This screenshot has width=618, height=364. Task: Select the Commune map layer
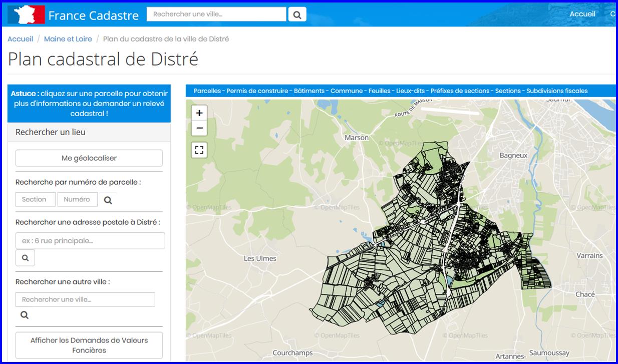point(347,91)
